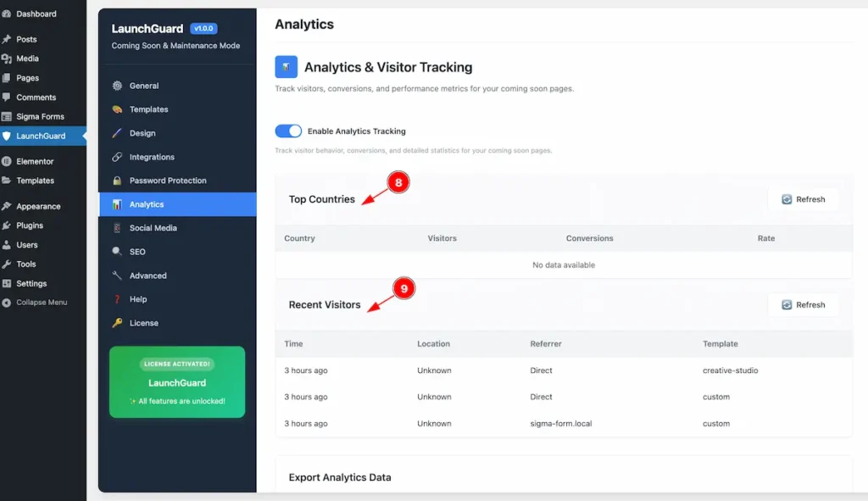Viewport: 868px width, 501px height.
Task: Click the Templates folder icon in WordPress menu
Action: (x=7, y=181)
